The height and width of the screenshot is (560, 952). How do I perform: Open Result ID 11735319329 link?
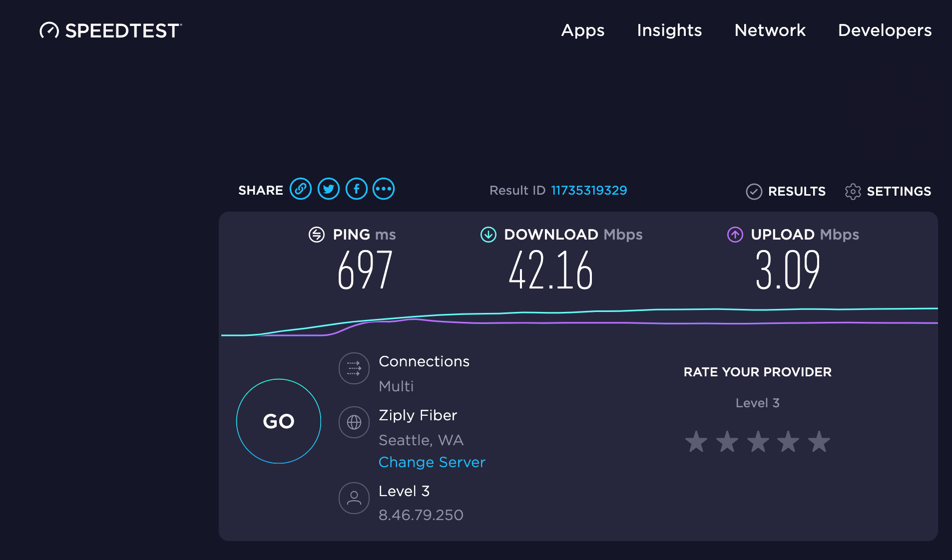pos(589,190)
